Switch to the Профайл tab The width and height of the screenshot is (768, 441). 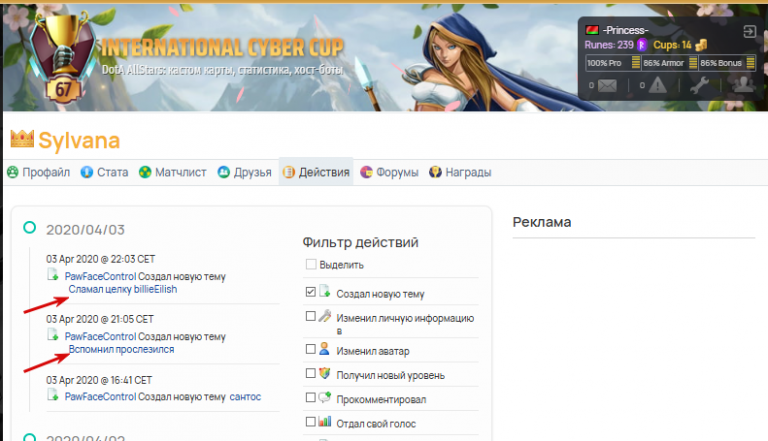pyautogui.click(x=39, y=172)
